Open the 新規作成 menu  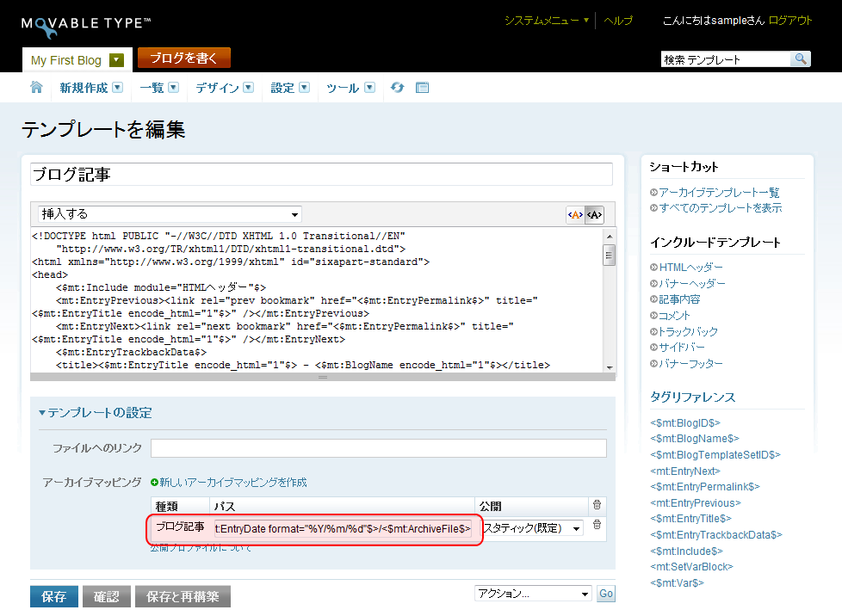pyautogui.click(x=90, y=88)
